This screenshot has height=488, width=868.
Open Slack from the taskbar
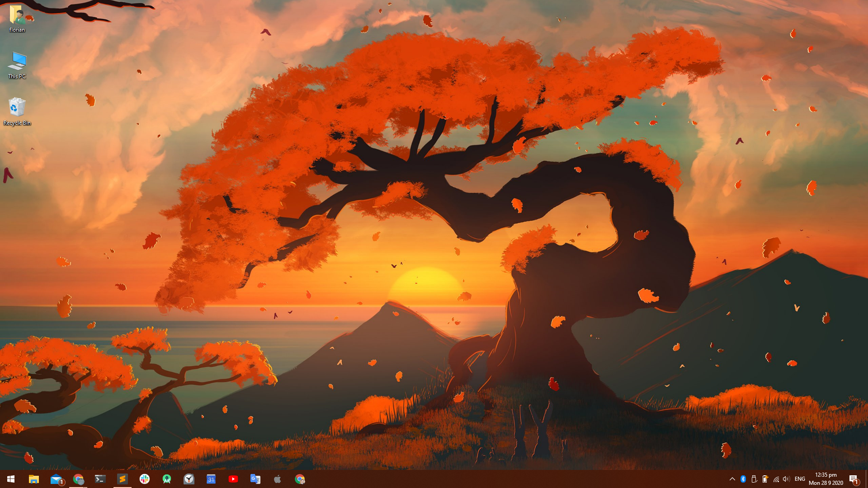[145, 479]
